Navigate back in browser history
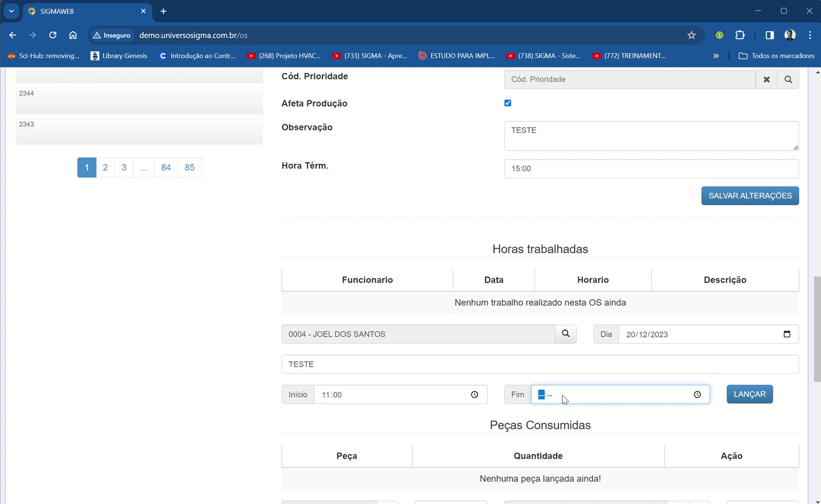The width and height of the screenshot is (821, 504). (x=13, y=35)
